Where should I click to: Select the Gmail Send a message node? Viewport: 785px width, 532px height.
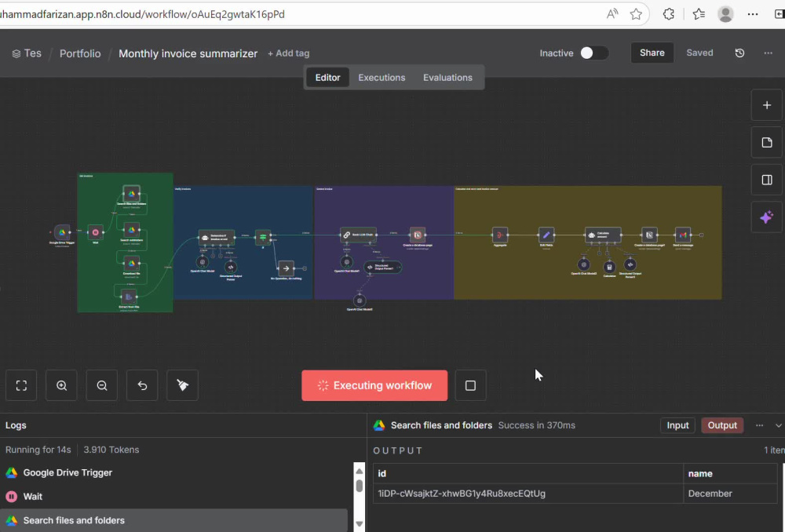pos(683,235)
